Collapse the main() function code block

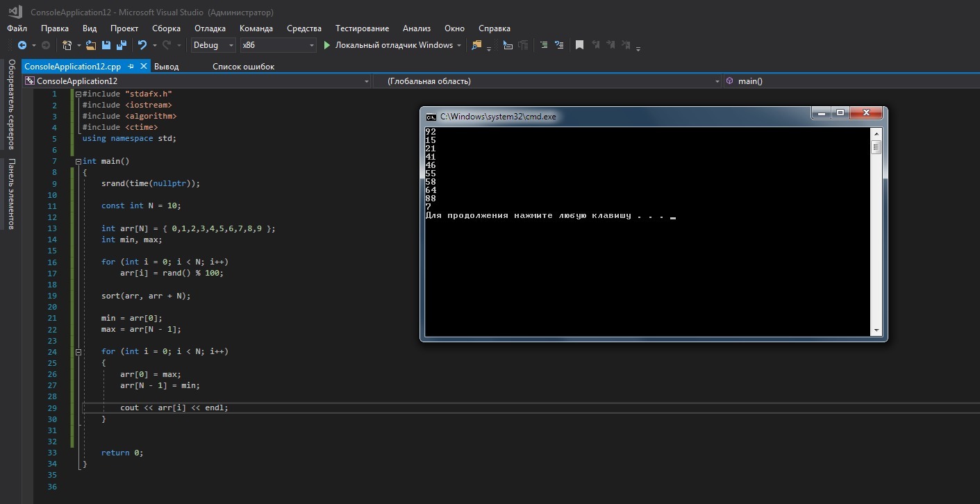78,161
